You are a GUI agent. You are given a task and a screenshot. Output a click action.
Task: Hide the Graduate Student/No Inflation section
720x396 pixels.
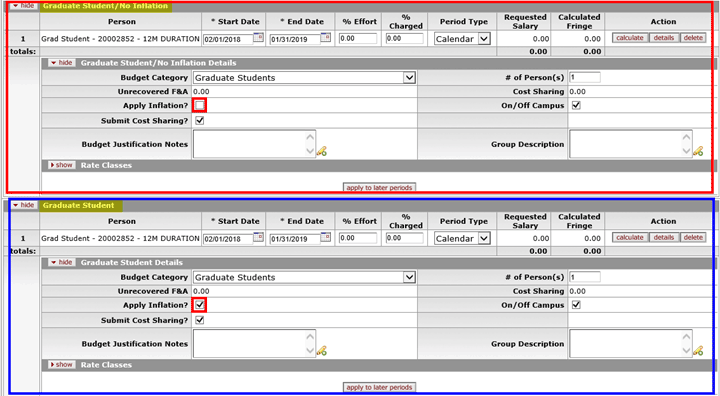[x=24, y=6]
